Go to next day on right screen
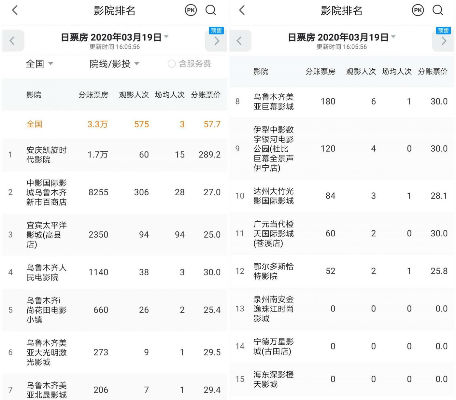The height and width of the screenshot is (400, 456). [443, 41]
